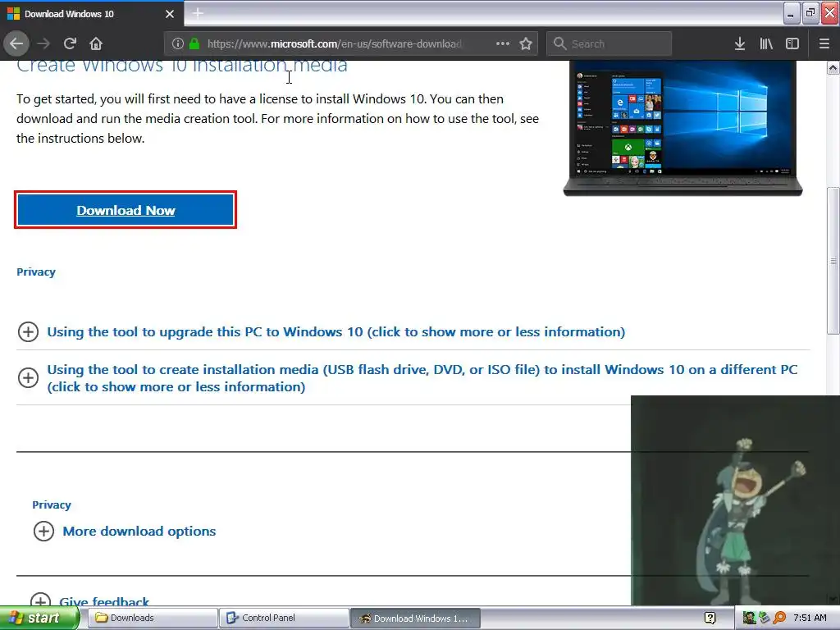This screenshot has width=840, height=630.
Task: Open link 'Using the tool to create installation media'
Action: [x=422, y=378]
